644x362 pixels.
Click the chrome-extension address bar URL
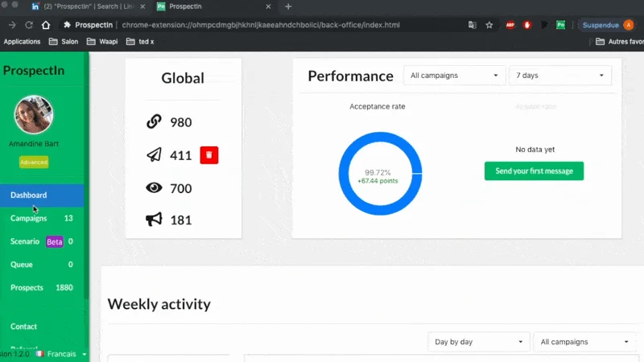(x=261, y=25)
